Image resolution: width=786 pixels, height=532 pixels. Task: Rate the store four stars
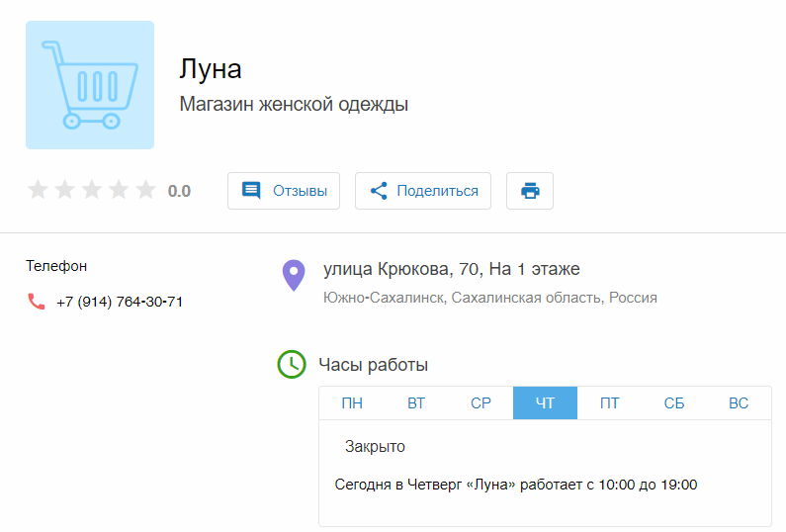click(x=119, y=190)
